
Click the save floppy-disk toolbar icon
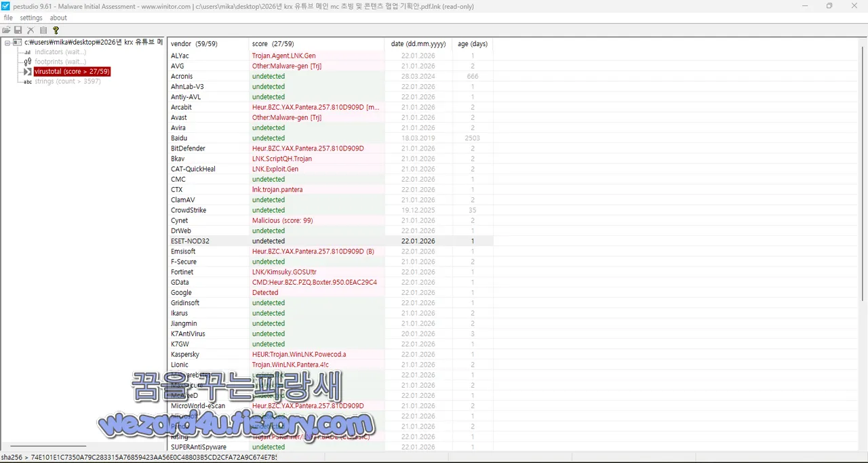click(18, 30)
